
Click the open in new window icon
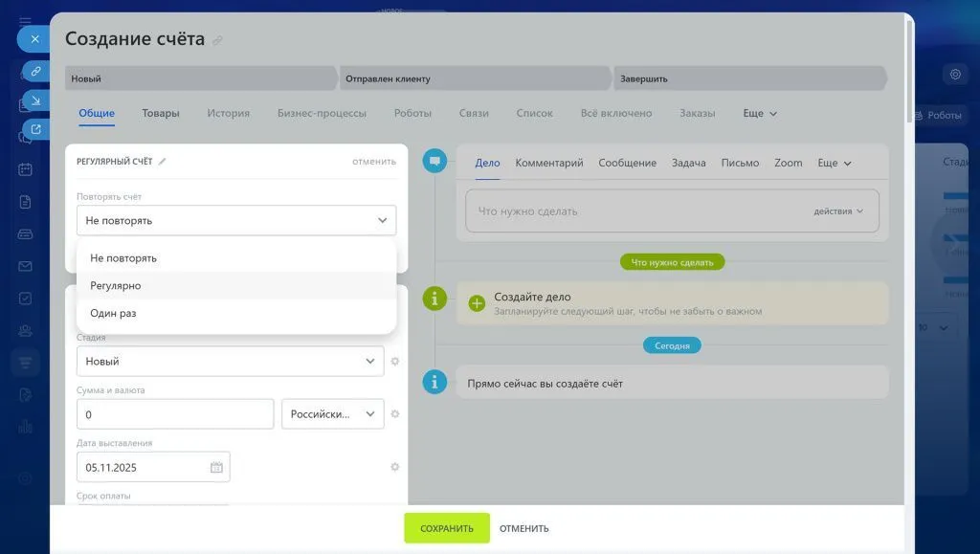[35, 129]
